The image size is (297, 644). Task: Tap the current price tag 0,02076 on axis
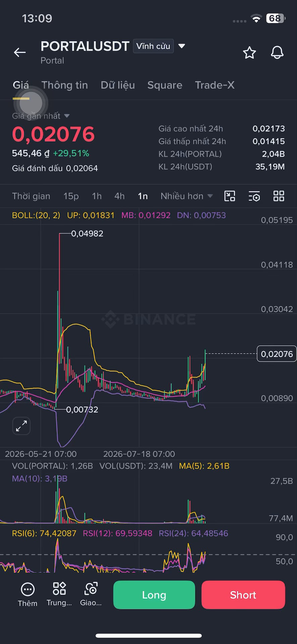tap(277, 354)
